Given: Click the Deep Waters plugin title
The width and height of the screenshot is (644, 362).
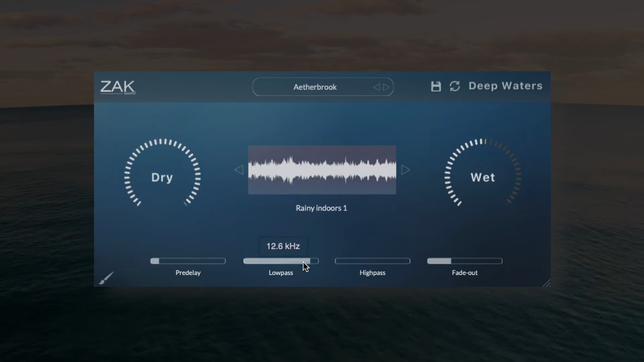Looking at the screenshot, I should point(505,86).
